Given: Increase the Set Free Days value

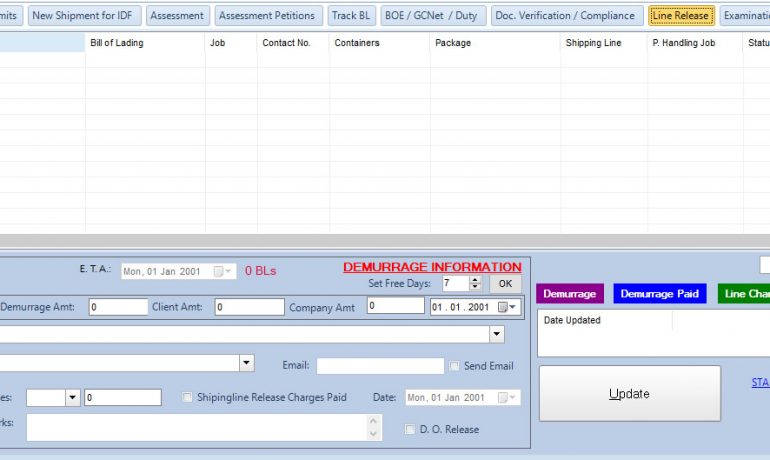Looking at the screenshot, I should click(x=475, y=281).
